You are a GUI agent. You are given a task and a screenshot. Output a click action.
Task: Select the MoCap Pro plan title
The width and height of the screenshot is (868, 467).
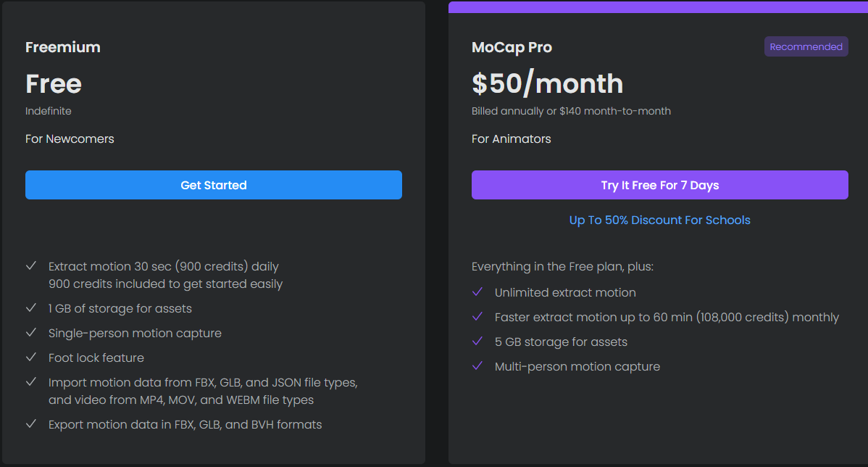point(512,47)
